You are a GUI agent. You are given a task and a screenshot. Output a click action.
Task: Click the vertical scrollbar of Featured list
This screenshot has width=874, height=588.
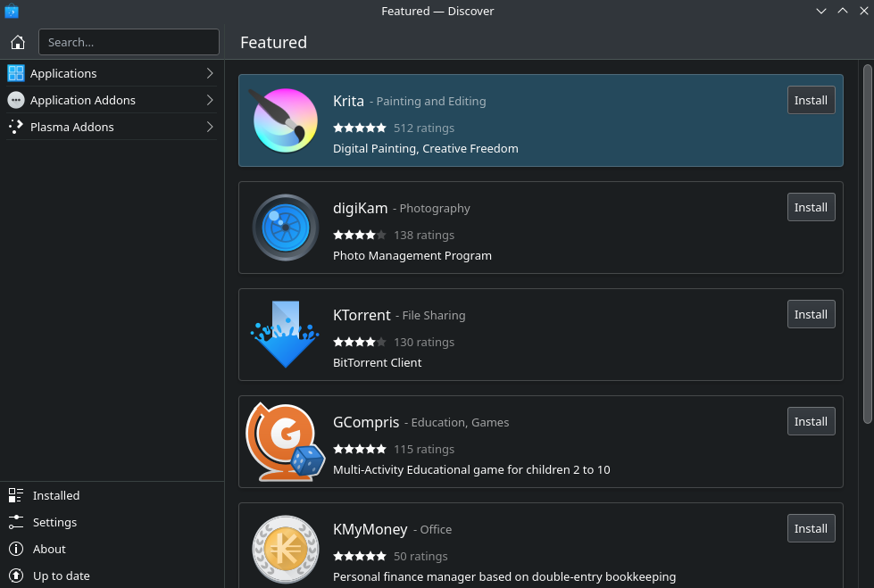(x=868, y=244)
